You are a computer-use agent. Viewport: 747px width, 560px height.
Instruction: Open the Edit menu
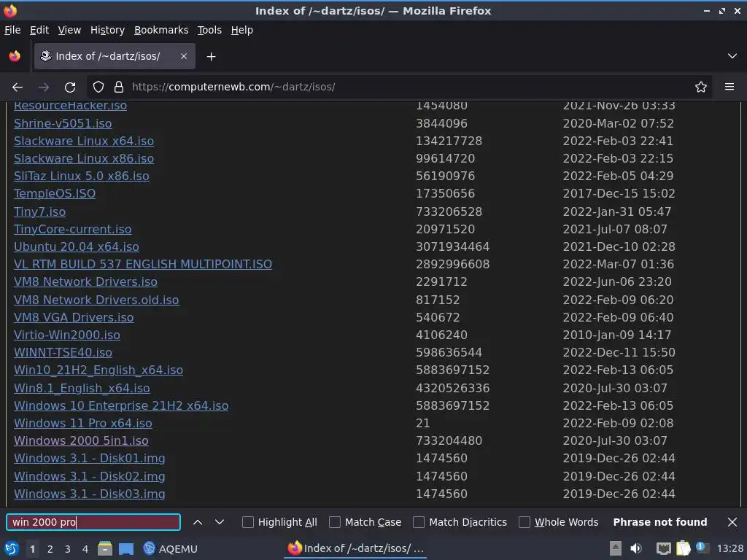(39, 30)
